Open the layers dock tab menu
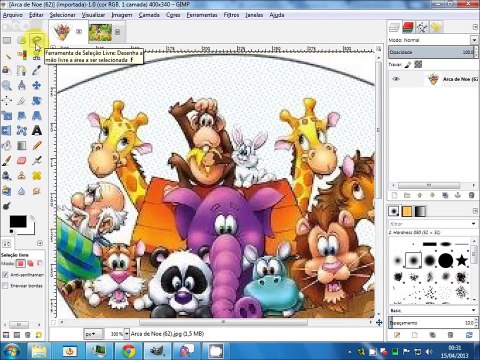This screenshot has height=360, width=480. [x=475, y=27]
